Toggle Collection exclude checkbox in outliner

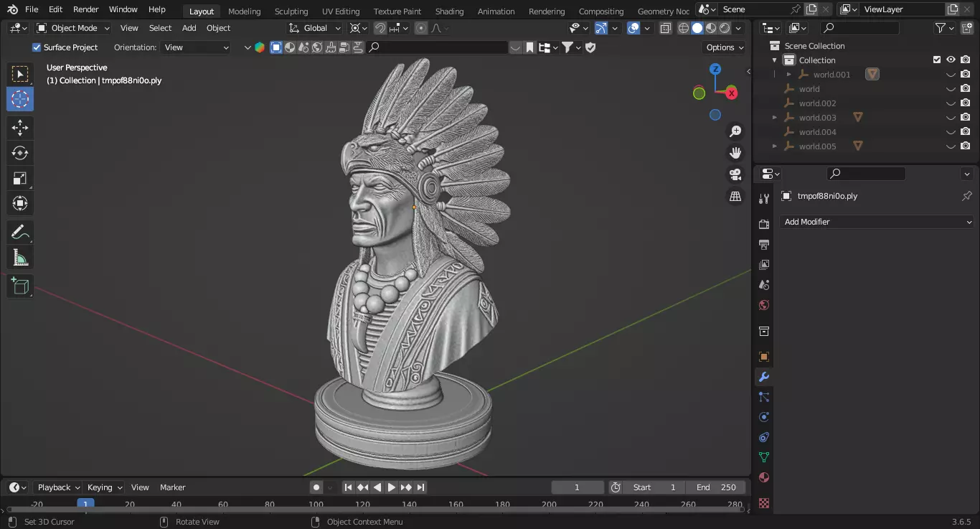(x=936, y=60)
